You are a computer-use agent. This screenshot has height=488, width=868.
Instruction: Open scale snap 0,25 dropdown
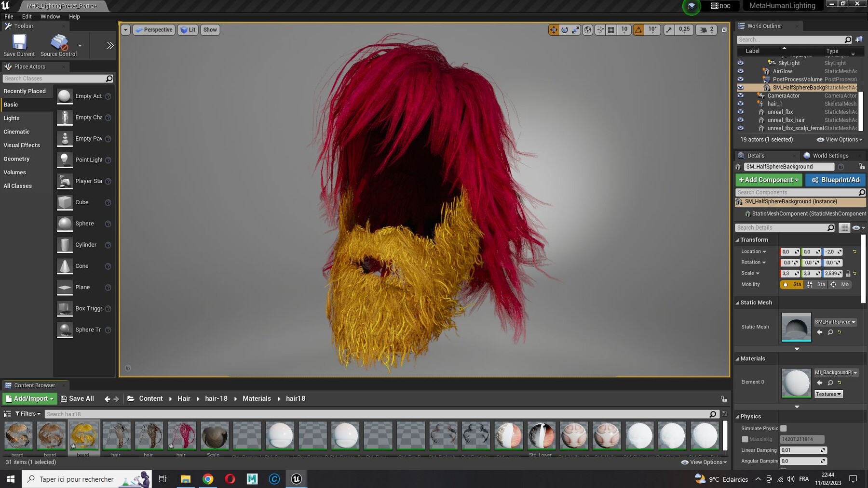[x=684, y=30]
